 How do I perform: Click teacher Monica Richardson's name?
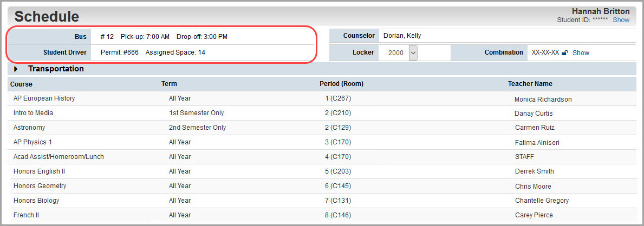[x=543, y=99]
